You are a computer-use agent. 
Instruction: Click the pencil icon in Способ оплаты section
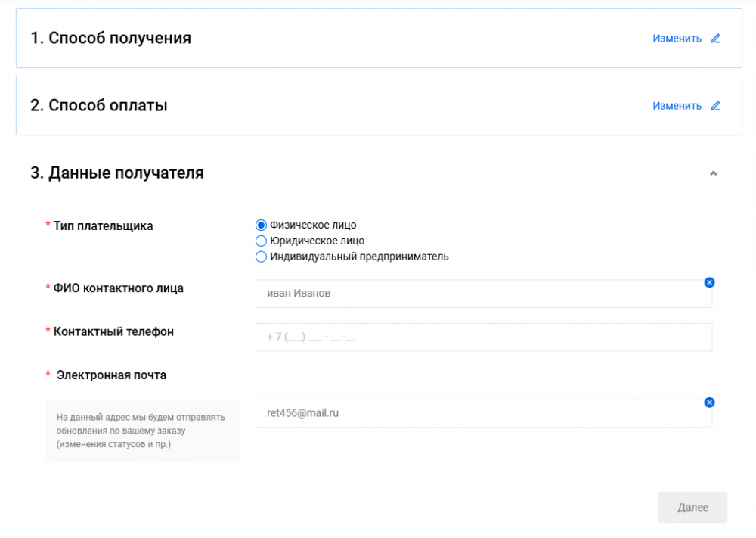click(x=715, y=106)
